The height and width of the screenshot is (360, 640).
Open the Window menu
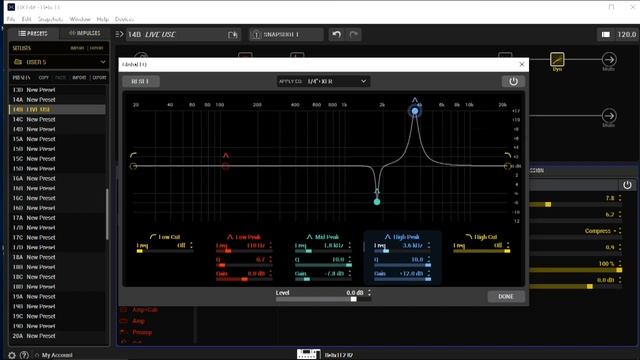pos(80,19)
